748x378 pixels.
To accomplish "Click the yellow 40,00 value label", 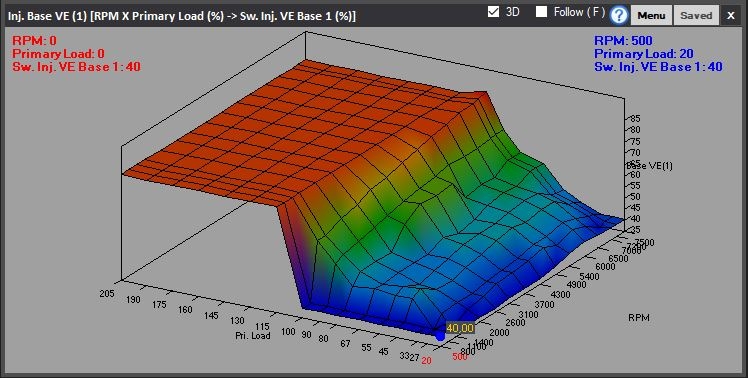I will (460, 328).
